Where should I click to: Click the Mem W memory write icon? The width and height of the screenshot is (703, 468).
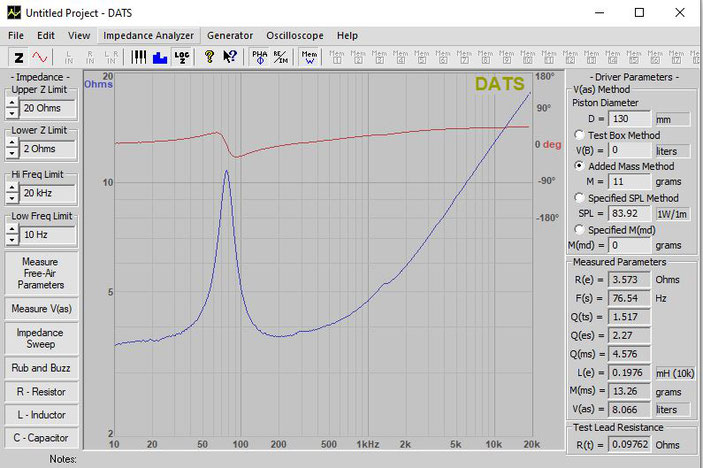[x=309, y=57]
